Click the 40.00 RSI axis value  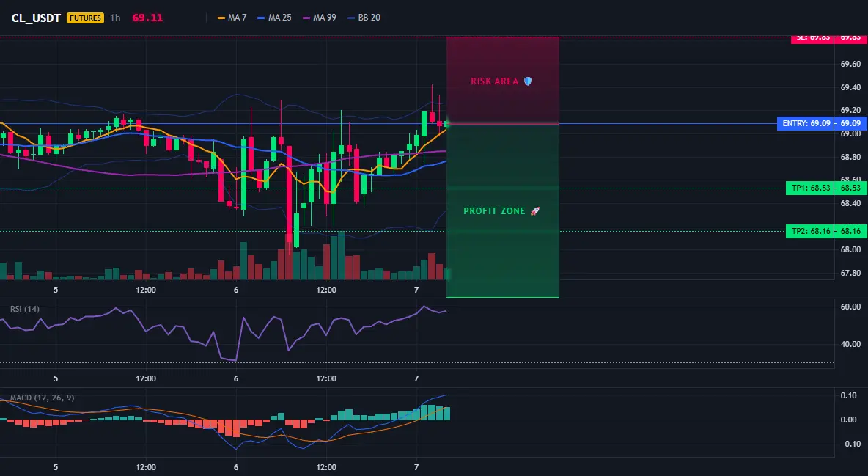[850, 344]
